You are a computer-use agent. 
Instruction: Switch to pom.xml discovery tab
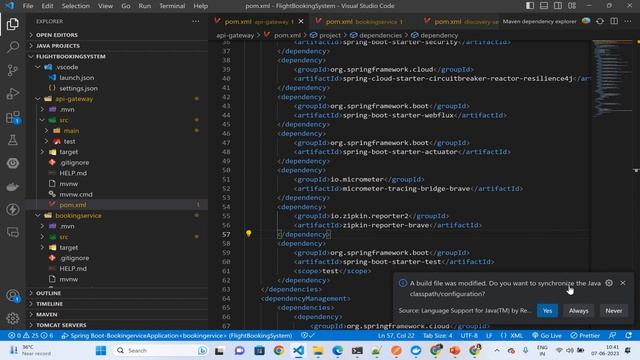click(461, 21)
